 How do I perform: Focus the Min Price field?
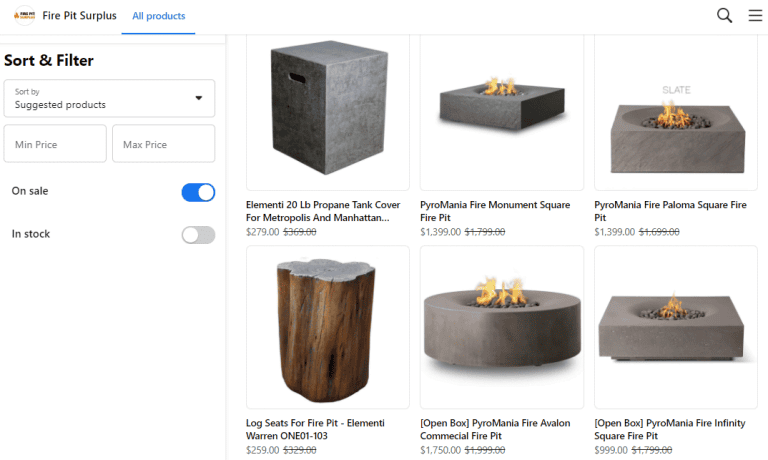(x=55, y=144)
